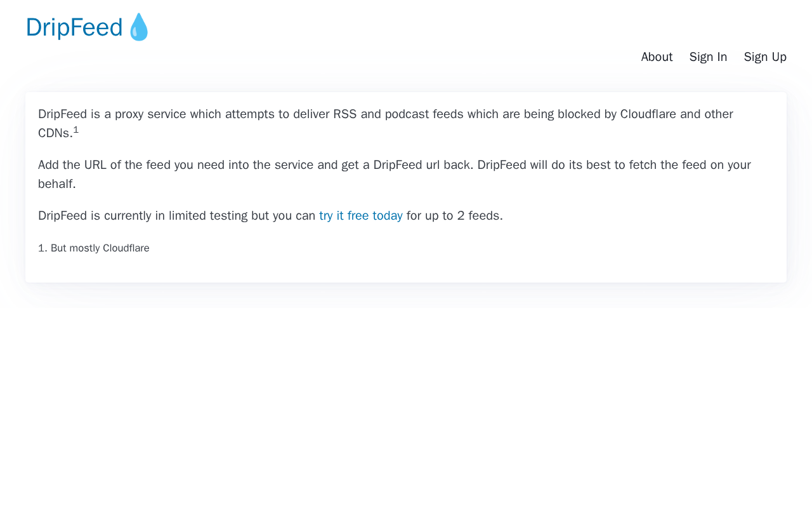
Task: Click the superscript footnote marker after CDNs
Action: tap(76, 130)
